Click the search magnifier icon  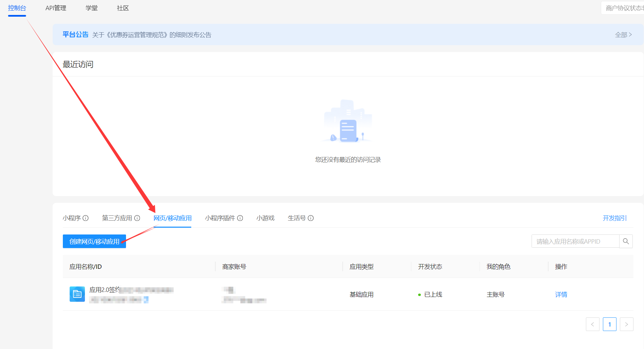626,241
